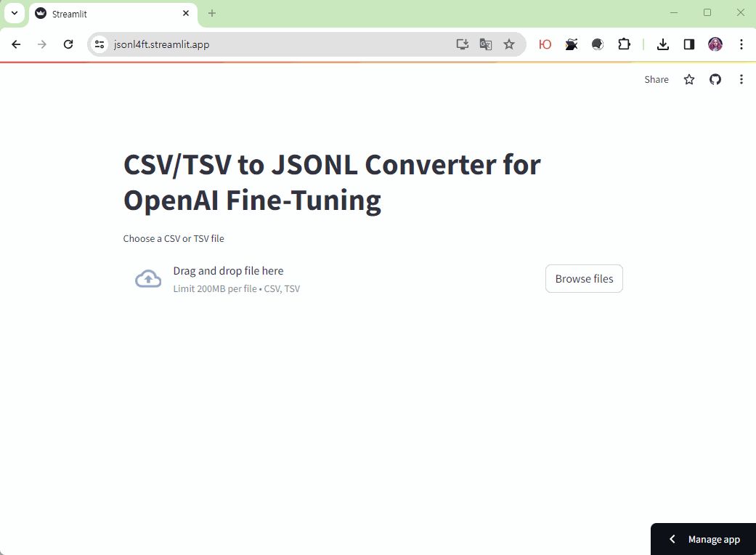Image resolution: width=756 pixels, height=555 pixels.
Task: Click the browser forward arrow
Action: pyautogui.click(x=42, y=44)
